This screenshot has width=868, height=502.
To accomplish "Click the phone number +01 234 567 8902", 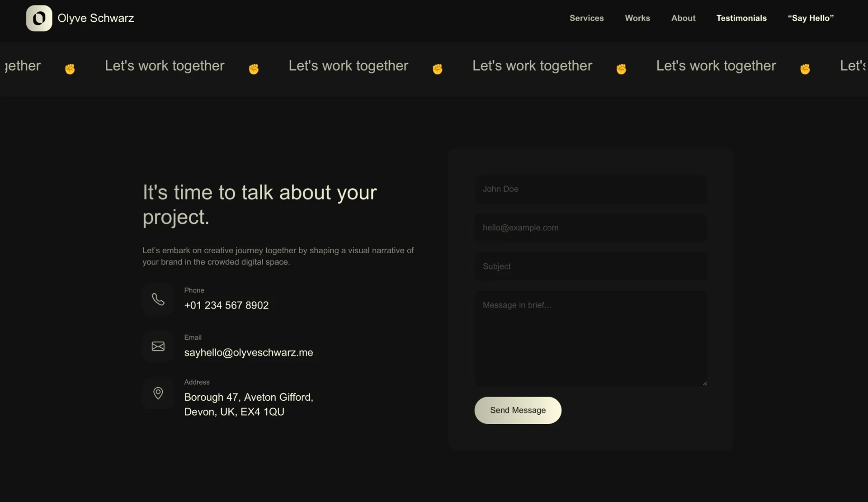I will (x=226, y=306).
